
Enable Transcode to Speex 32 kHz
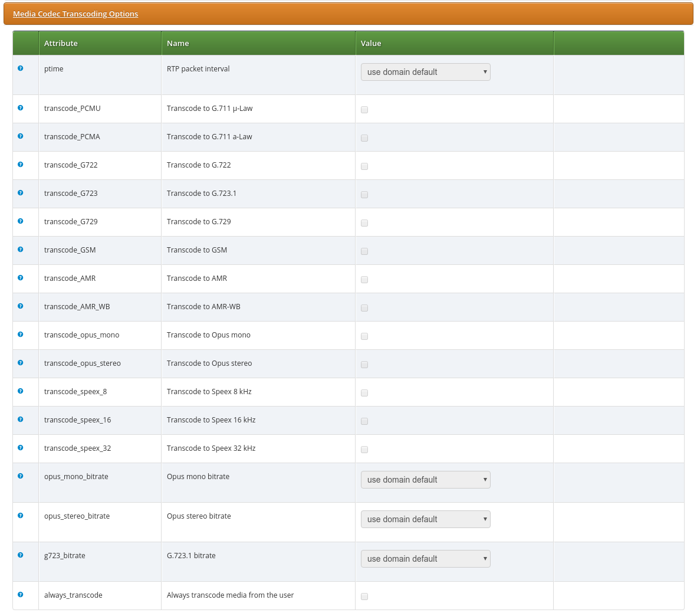364,449
